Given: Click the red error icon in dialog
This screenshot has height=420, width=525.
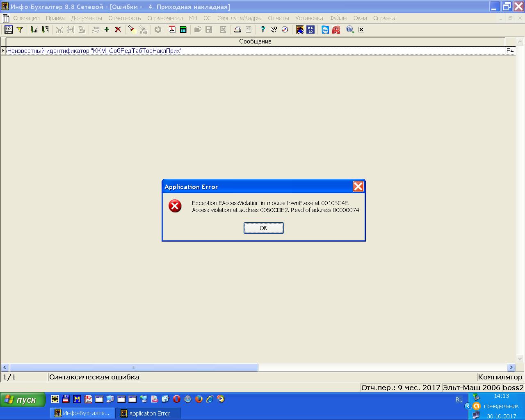Looking at the screenshot, I should point(175,206).
